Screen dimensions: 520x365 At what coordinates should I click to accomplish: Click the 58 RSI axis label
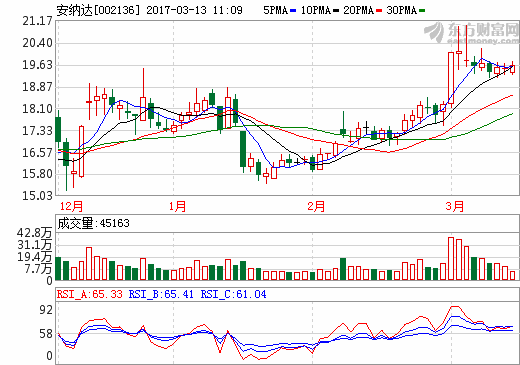[x=46, y=334]
